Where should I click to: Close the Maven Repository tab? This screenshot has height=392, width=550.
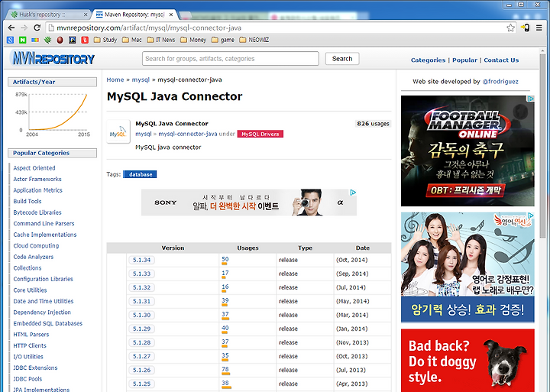pyautogui.click(x=171, y=15)
